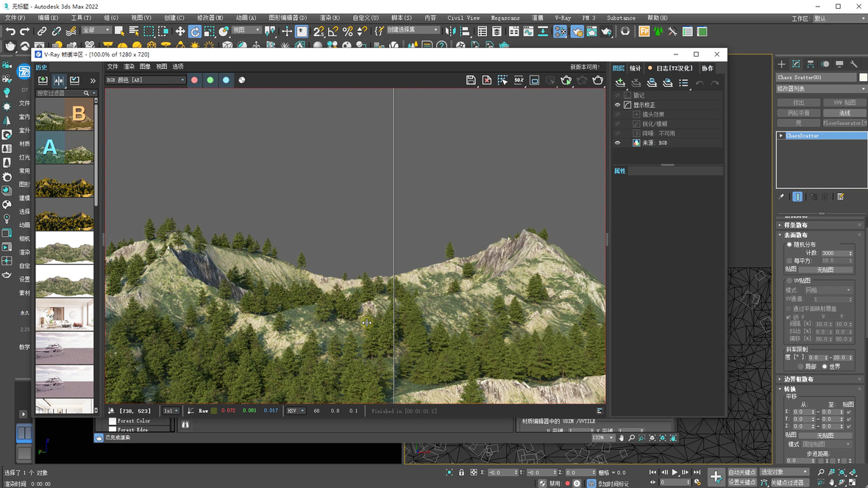Expand the 修改器列表 dropdown
Image resolution: width=868 pixels, height=488 pixels.
821,89
